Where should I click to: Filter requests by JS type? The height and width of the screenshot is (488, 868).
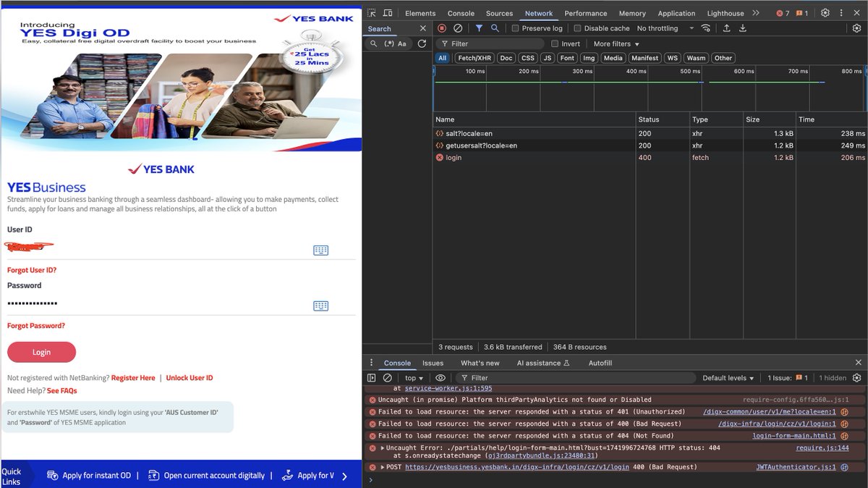[548, 58]
